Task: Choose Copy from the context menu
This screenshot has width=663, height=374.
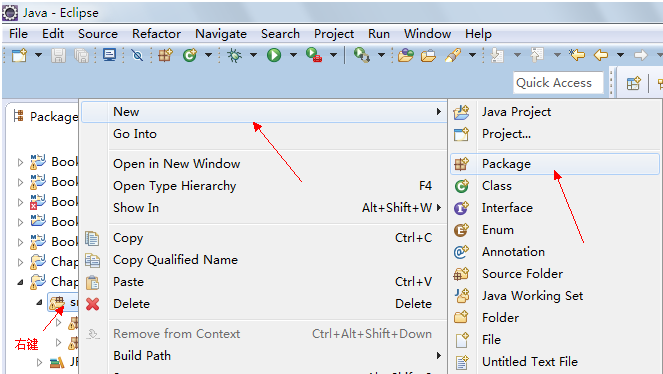Action: (x=264, y=238)
